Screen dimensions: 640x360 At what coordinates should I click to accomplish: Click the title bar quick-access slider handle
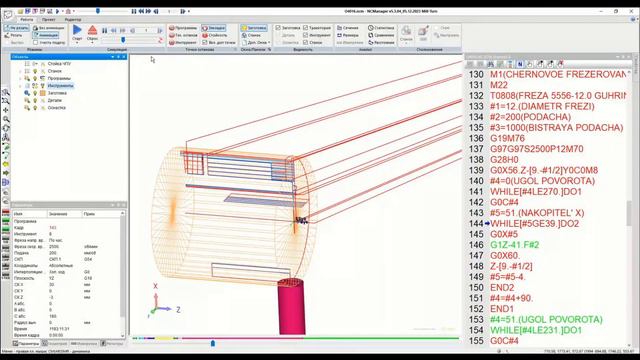click(x=98, y=11)
